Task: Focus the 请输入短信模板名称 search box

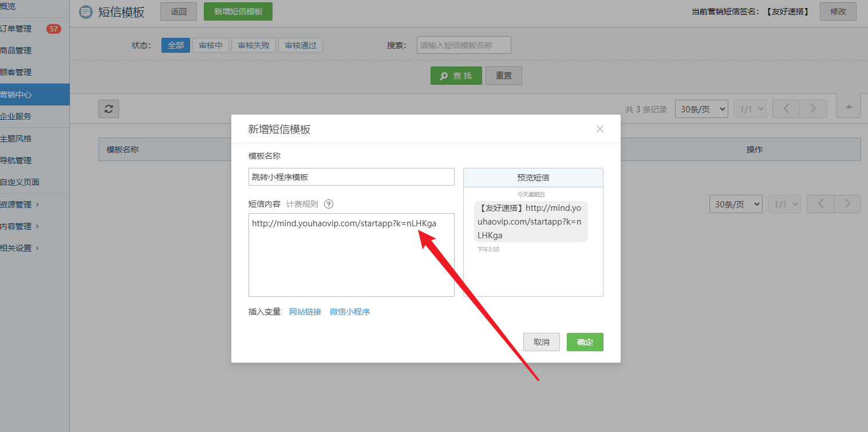Action: (464, 45)
